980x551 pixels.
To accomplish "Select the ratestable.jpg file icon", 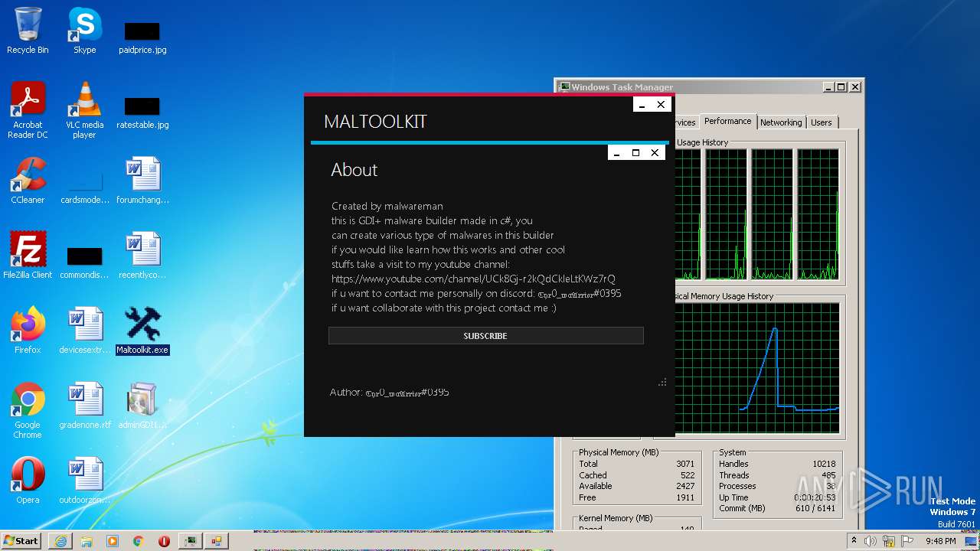I will [142, 112].
